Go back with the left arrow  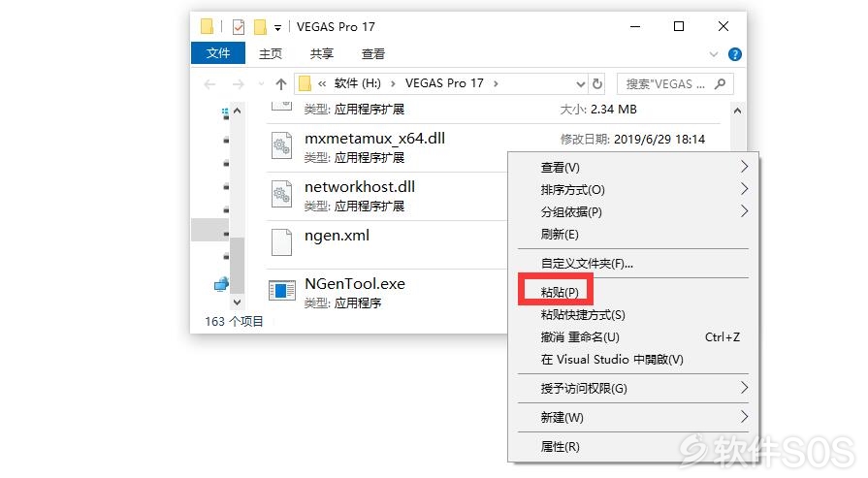(x=209, y=84)
